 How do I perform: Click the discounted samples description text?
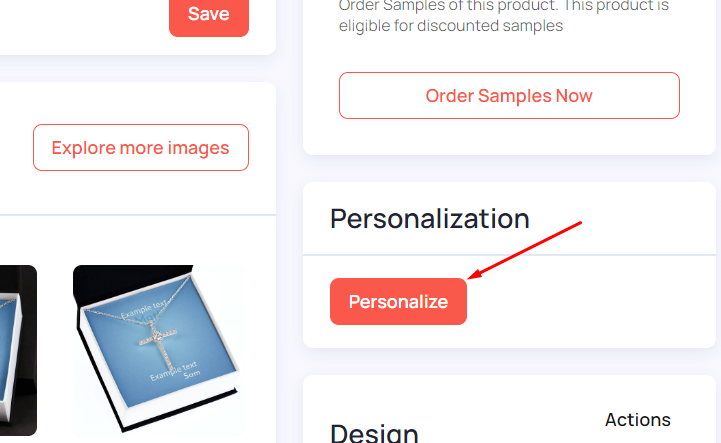(x=504, y=16)
